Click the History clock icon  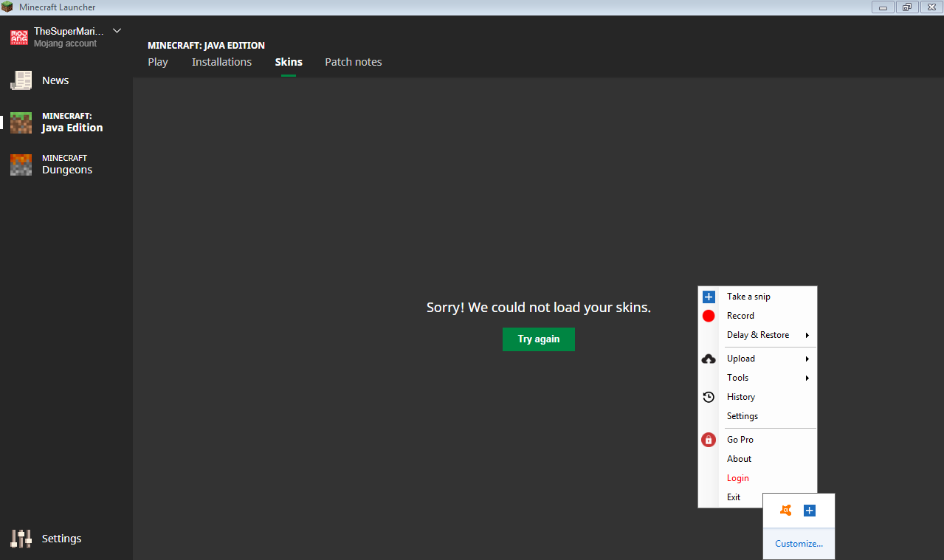709,397
